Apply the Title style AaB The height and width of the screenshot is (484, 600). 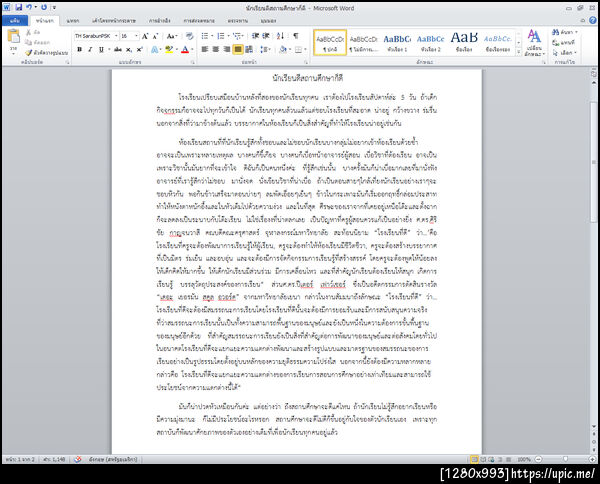tap(464, 42)
